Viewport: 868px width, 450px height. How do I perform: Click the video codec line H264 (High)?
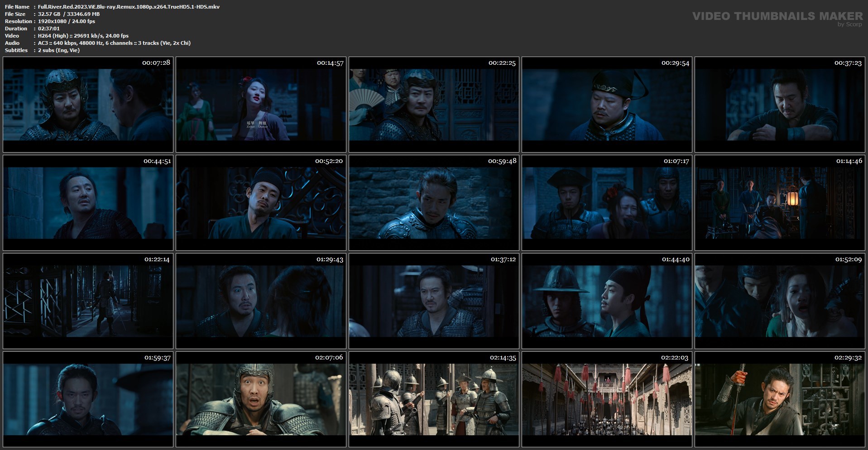click(x=83, y=36)
